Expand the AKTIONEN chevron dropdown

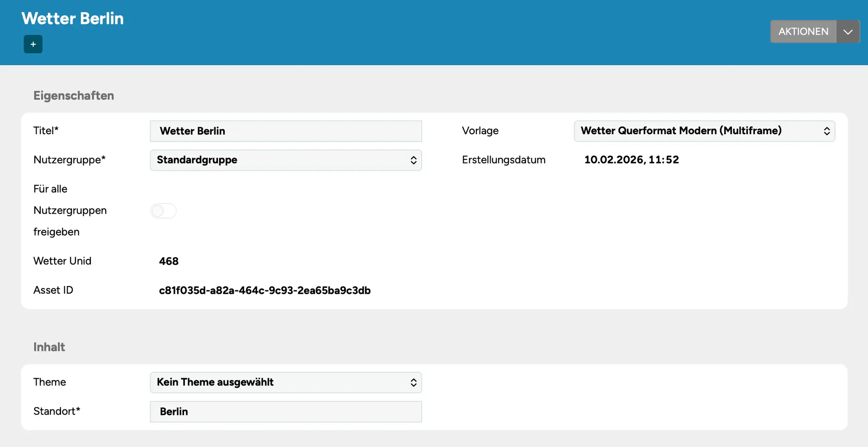[x=848, y=32]
